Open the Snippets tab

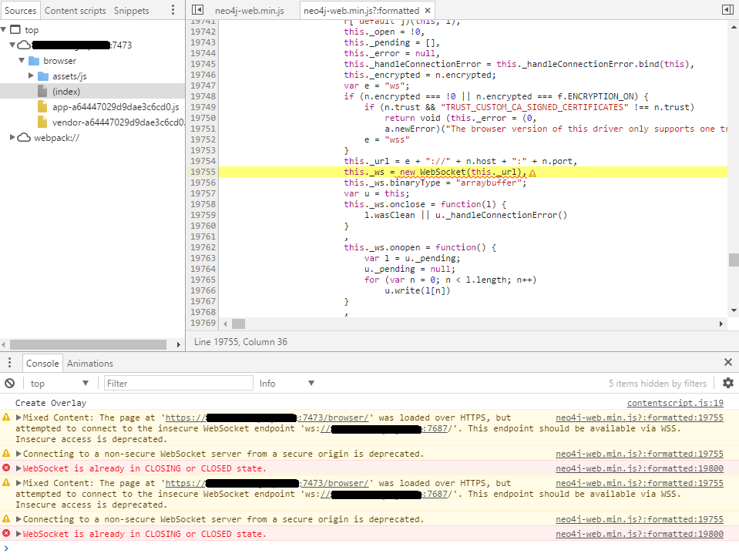coord(131,10)
